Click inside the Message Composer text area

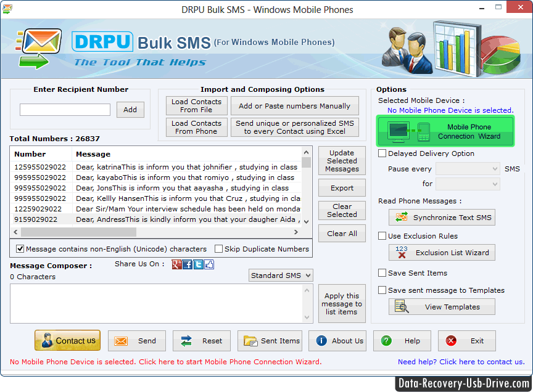coord(156,304)
